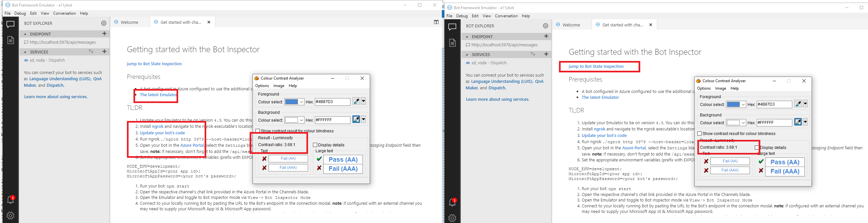Add an endpoint with plus icon, right Emulator window
Image resolution: width=868 pixels, height=223 pixels.
[546, 36]
